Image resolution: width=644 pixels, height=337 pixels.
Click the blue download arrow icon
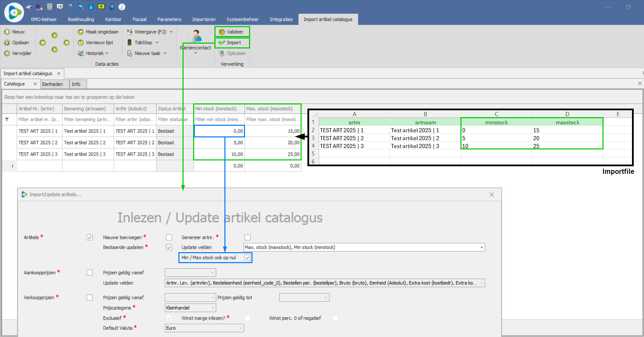tap(91, 7)
